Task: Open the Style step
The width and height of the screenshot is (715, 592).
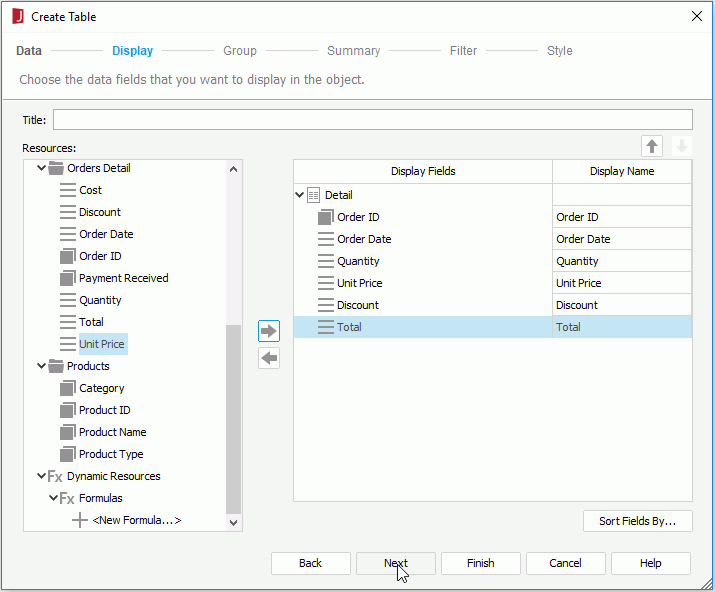Action: (560, 51)
